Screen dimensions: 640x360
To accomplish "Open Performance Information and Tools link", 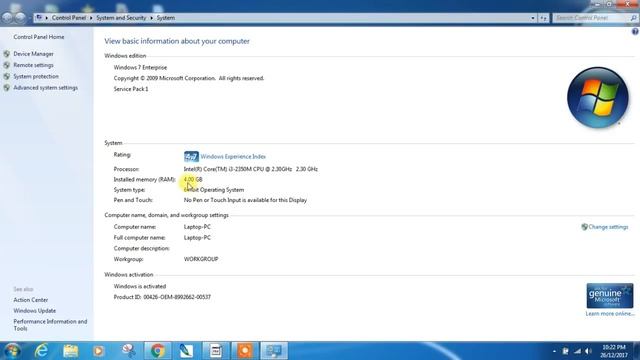I will (x=50, y=325).
